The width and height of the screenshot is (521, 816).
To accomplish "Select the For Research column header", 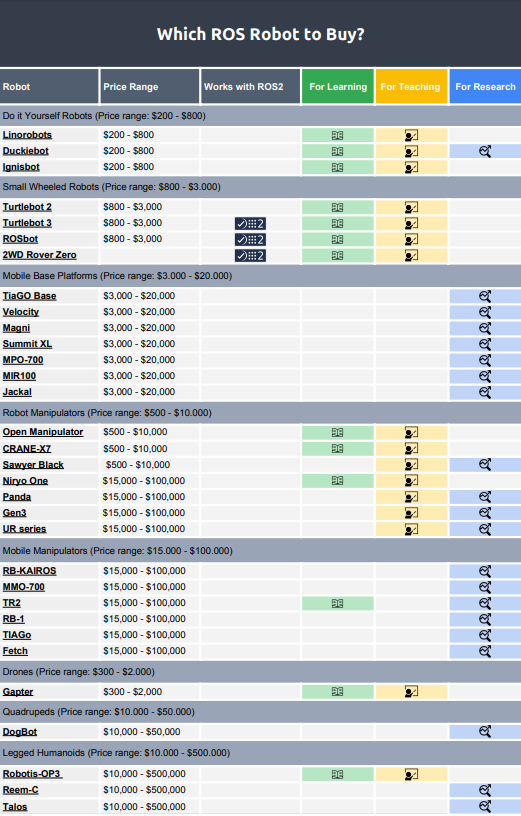I will click(485, 86).
